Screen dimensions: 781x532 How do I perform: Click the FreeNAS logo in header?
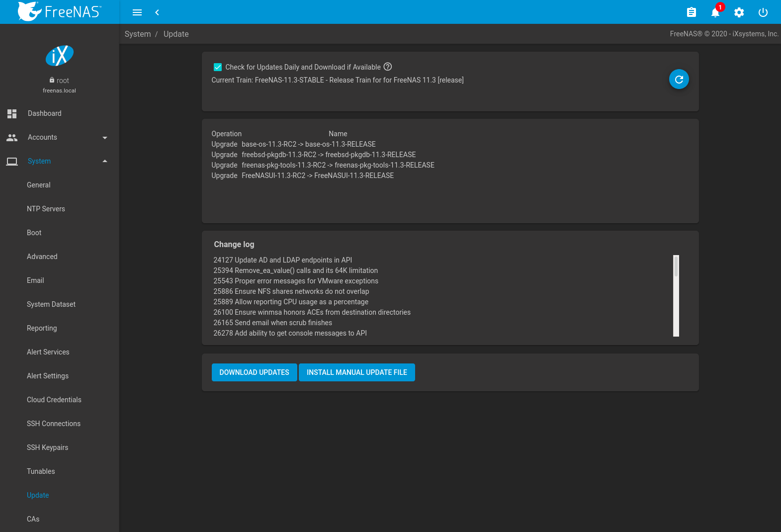59,11
